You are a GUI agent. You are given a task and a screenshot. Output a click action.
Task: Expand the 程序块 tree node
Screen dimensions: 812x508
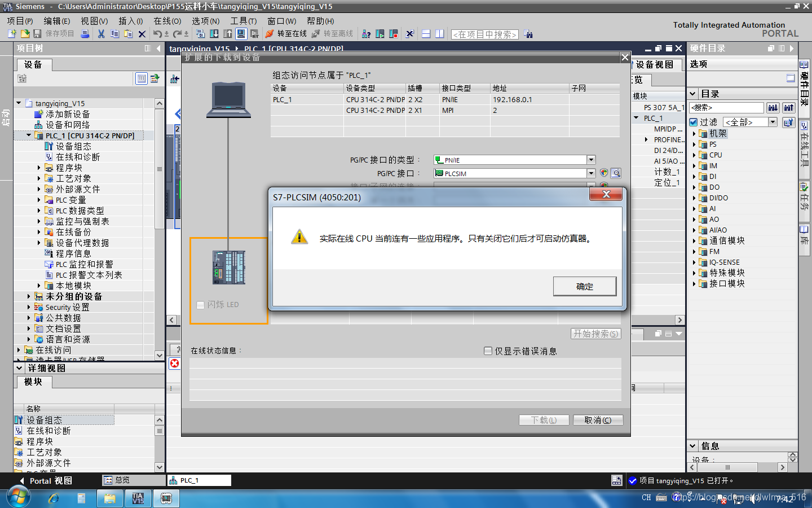pyautogui.click(x=39, y=168)
